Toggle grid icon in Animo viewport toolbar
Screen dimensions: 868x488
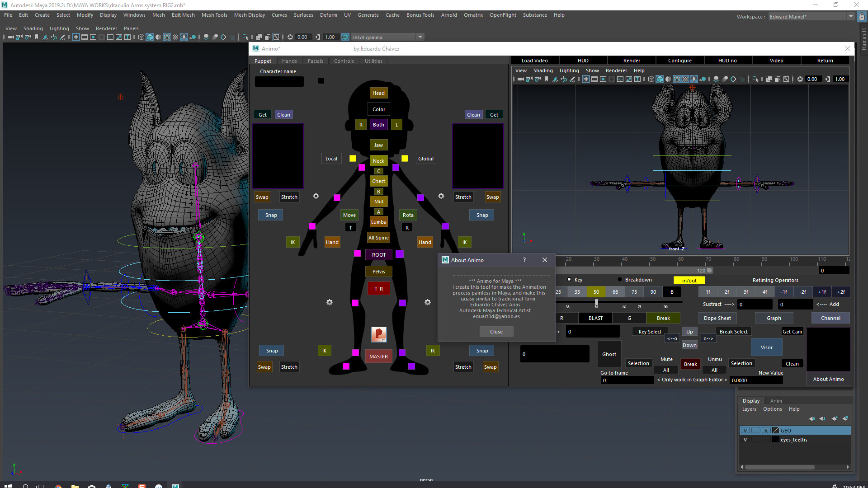(586, 79)
